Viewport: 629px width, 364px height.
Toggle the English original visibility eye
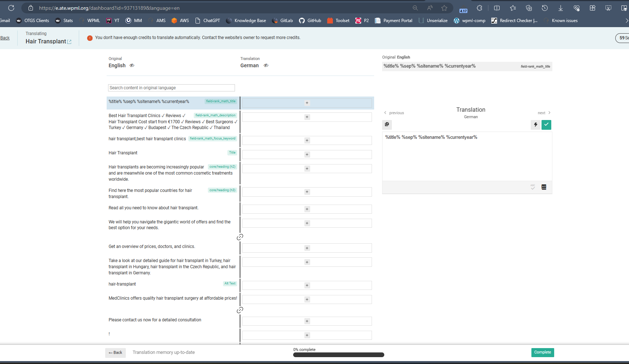pos(132,65)
